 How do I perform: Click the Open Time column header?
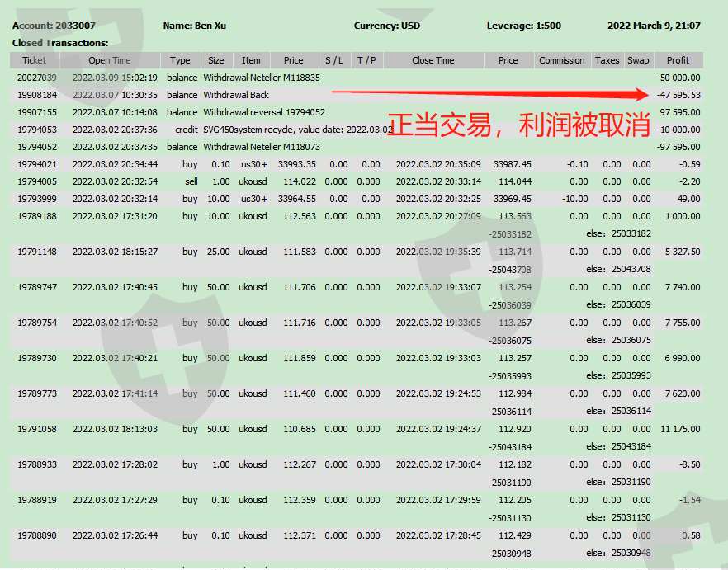click(110, 60)
